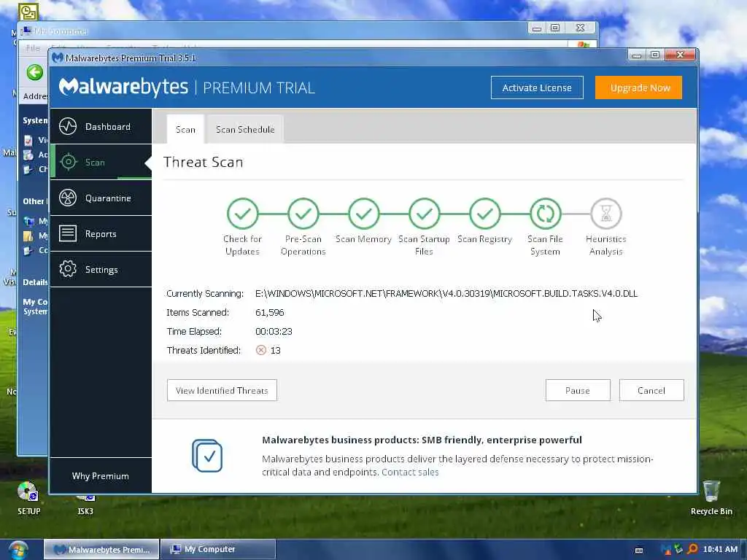Click the Scan Registry step checkmark
Screen dimensions: 747x560
point(484,214)
